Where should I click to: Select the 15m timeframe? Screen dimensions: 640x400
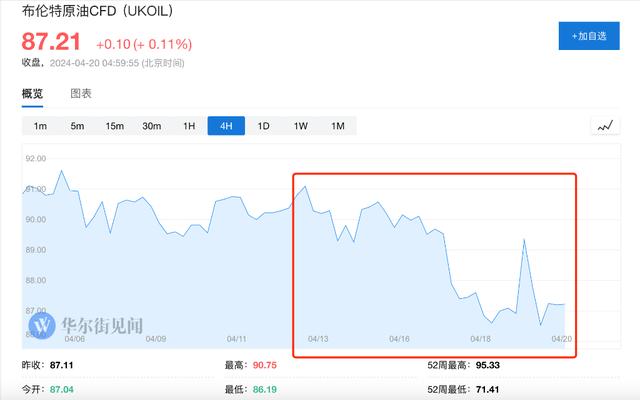[115, 126]
